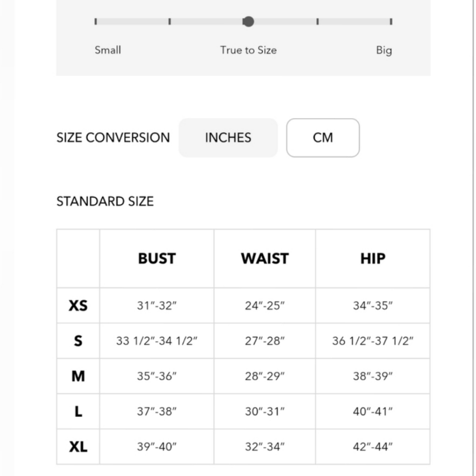Select the M size row label
476x476 pixels.
(x=78, y=376)
